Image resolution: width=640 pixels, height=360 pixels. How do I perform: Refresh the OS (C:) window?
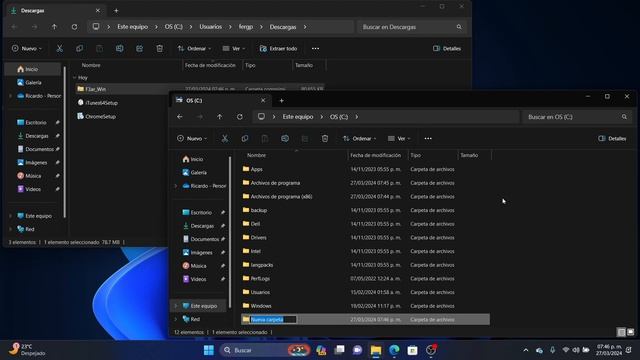coord(240,117)
